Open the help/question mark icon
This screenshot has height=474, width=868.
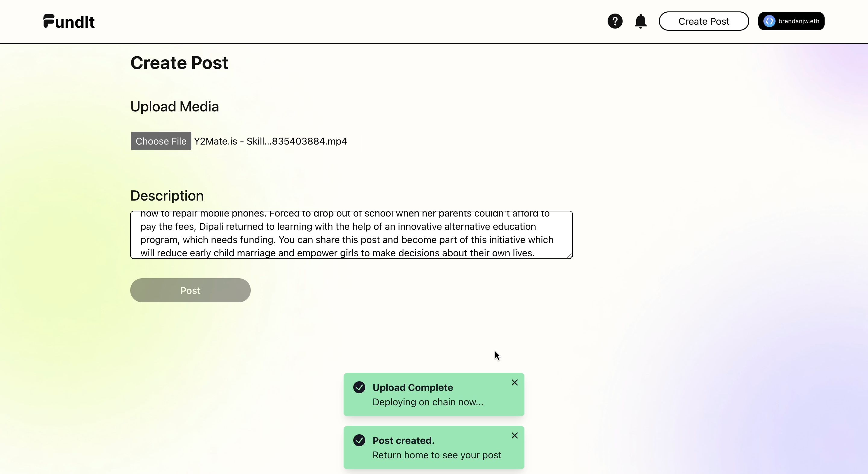click(615, 21)
